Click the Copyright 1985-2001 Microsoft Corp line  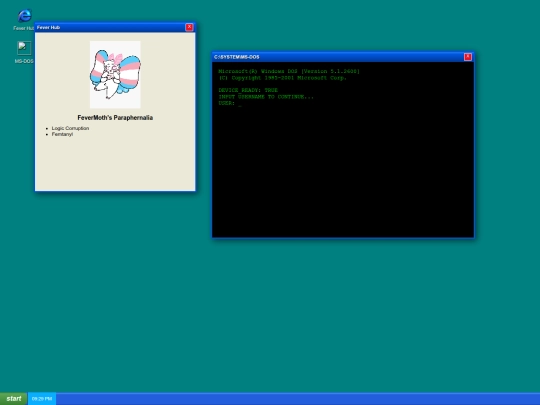click(282, 78)
